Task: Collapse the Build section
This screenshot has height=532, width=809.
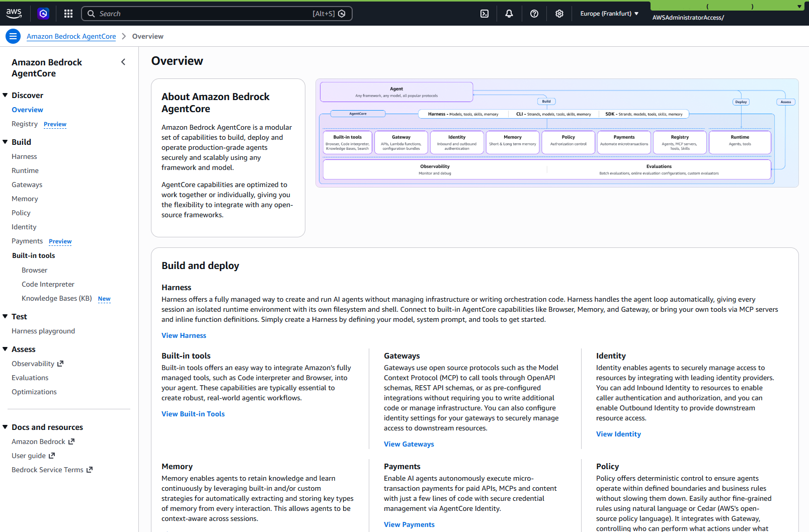Action: click(x=5, y=142)
